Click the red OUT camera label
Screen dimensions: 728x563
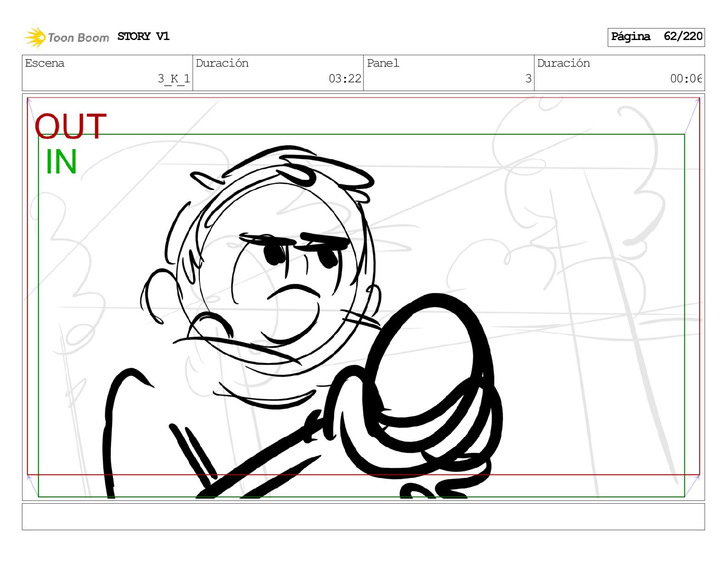tap(71, 126)
